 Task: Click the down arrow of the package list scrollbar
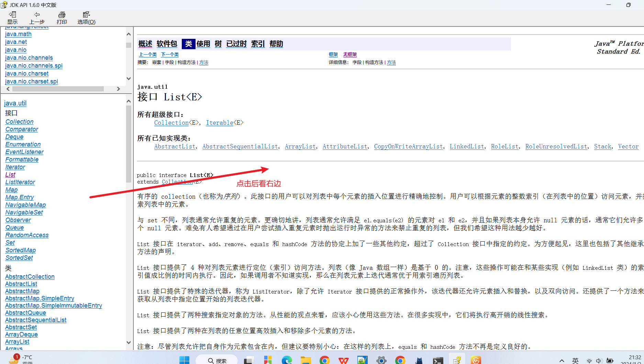(129, 78)
